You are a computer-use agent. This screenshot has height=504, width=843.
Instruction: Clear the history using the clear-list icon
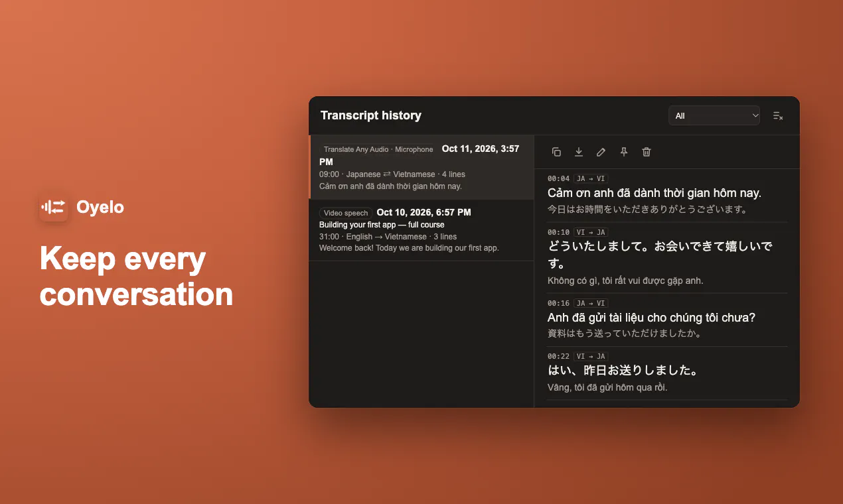778,115
